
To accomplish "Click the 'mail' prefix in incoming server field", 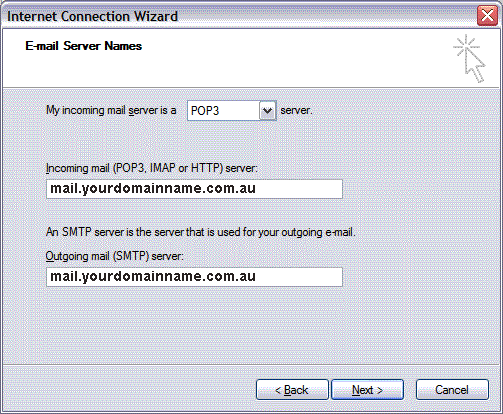I will [x=64, y=188].
